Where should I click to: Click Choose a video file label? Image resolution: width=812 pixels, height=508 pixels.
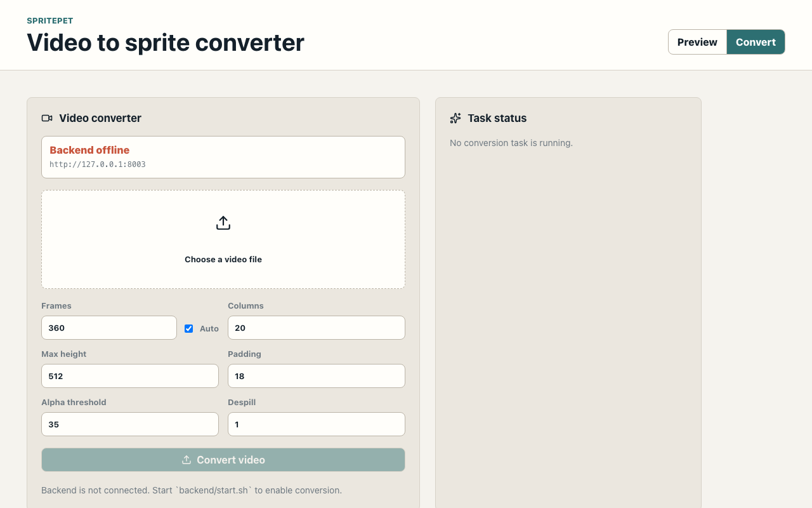223,259
